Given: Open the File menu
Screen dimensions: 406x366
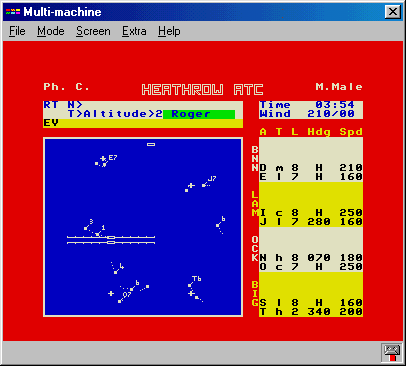Looking at the screenshot, I should [x=17, y=31].
